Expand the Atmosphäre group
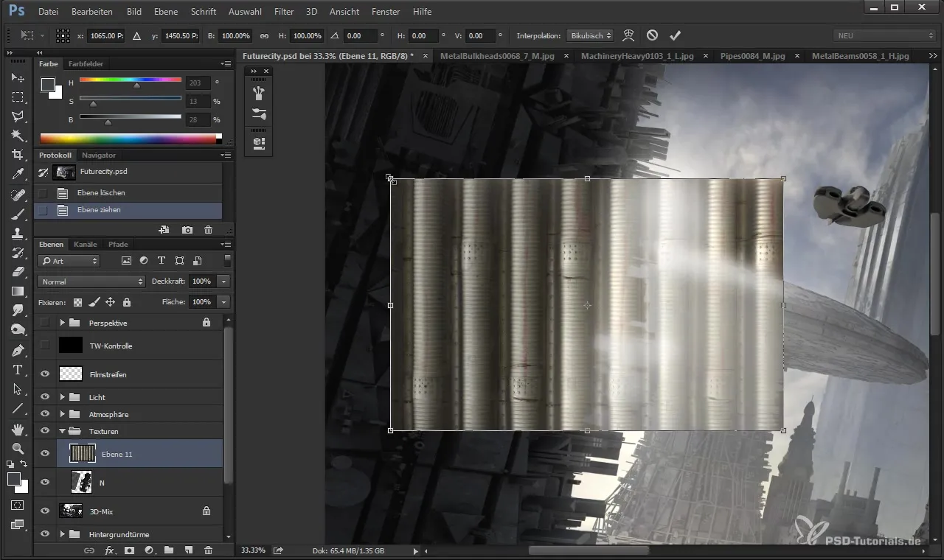944x560 pixels. coord(63,414)
